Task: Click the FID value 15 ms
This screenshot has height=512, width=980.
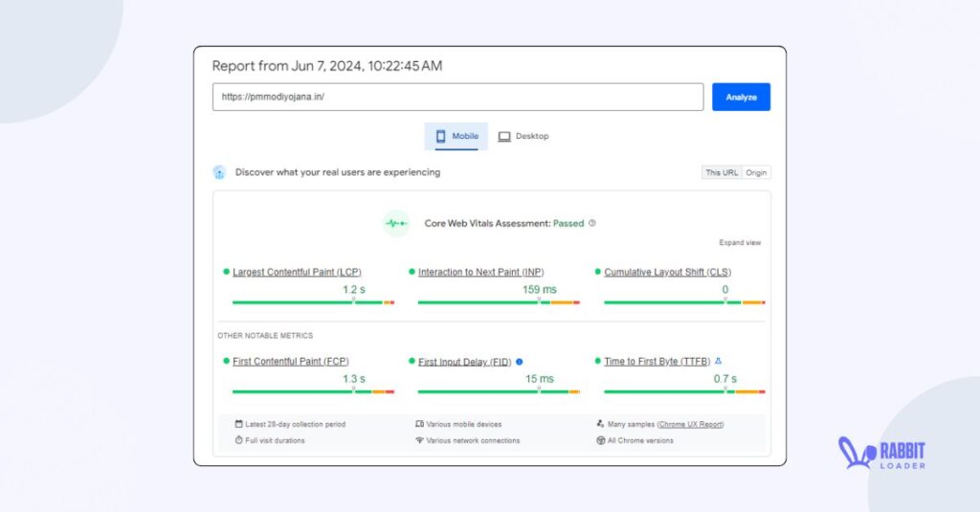Action: coord(540,379)
